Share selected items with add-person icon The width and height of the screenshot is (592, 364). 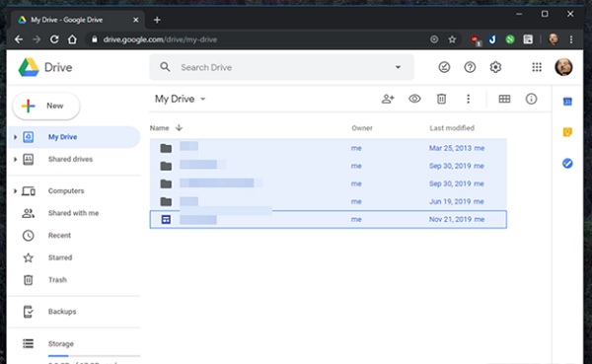[x=388, y=99]
